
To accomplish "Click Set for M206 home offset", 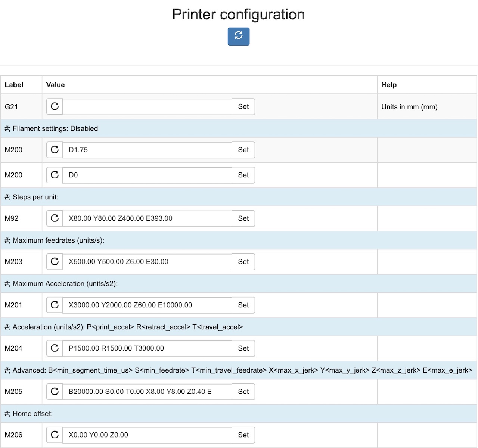I will point(243,435).
